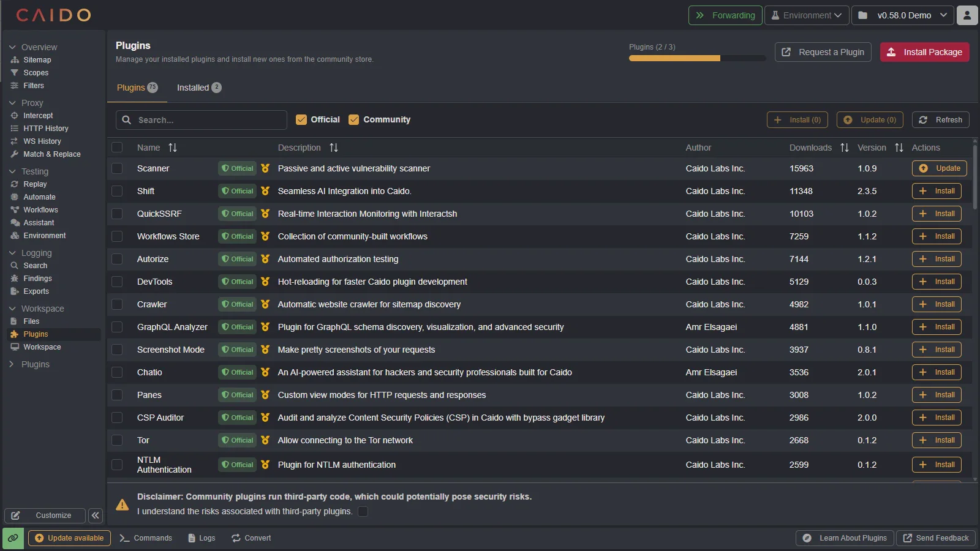This screenshot has height=551, width=980.
Task: Open Scopes in the sidebar
Action: coord(36,73)
